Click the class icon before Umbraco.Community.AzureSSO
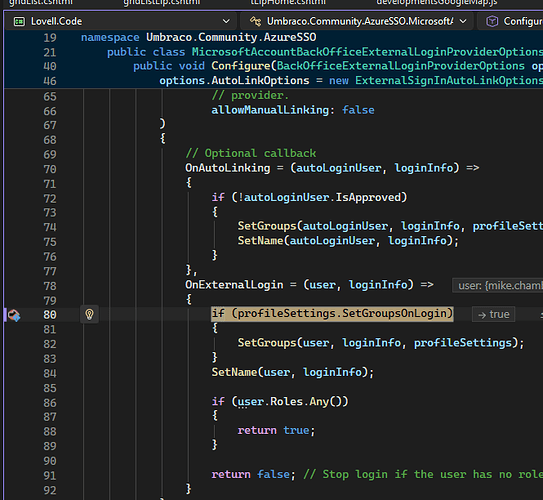The width and height of the screenshot is (543, 500). point(256,21)
